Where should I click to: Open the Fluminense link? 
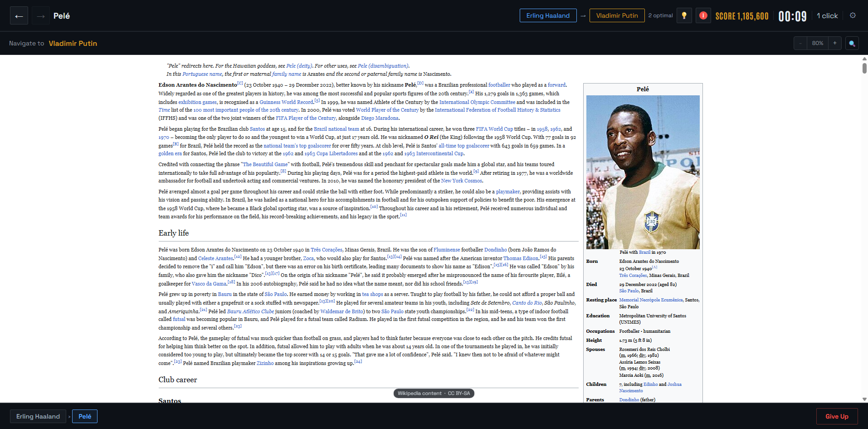click(447, 250)
